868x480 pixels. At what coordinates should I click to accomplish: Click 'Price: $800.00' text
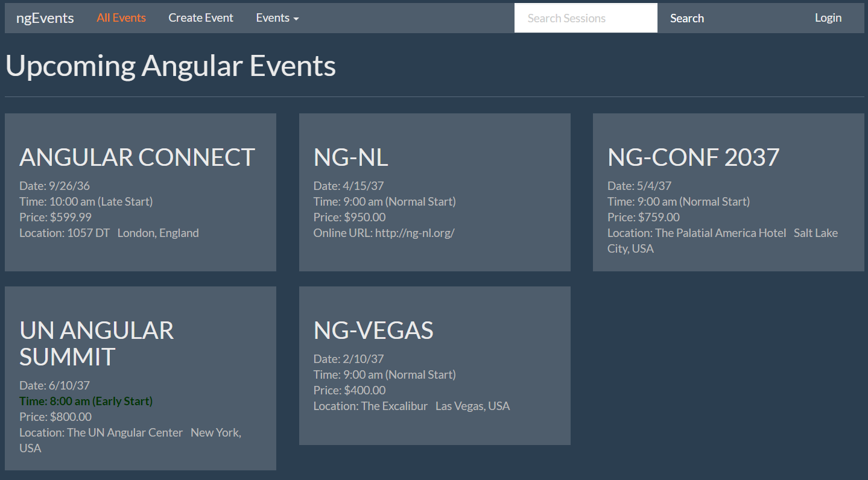[55, 417]
